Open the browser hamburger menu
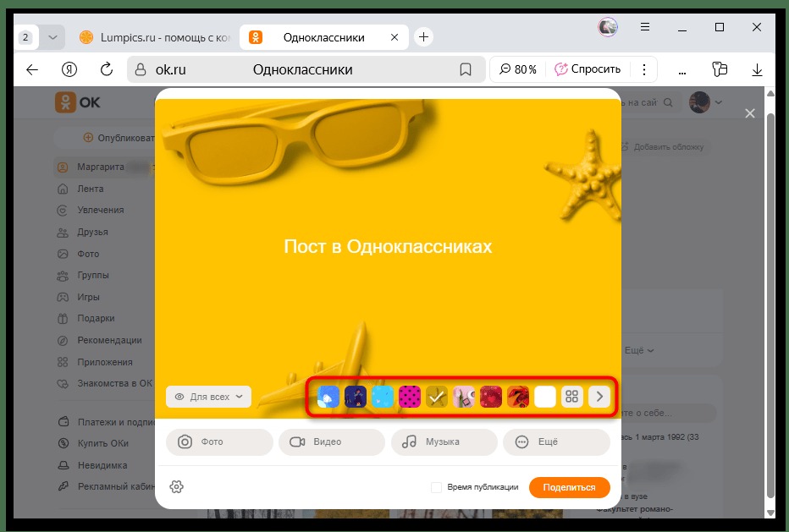This screenshot has width=789, height=532. [645, 27]
